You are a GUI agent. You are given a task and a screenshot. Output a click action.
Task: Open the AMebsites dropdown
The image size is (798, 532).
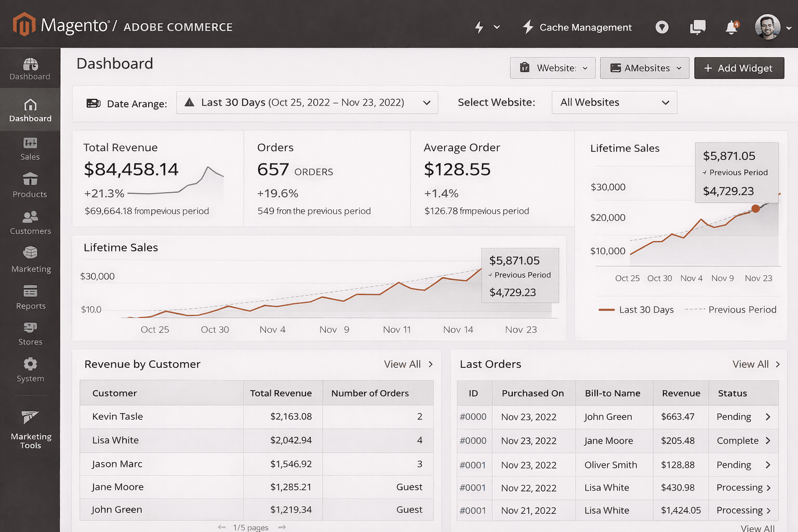click(644, 68)
